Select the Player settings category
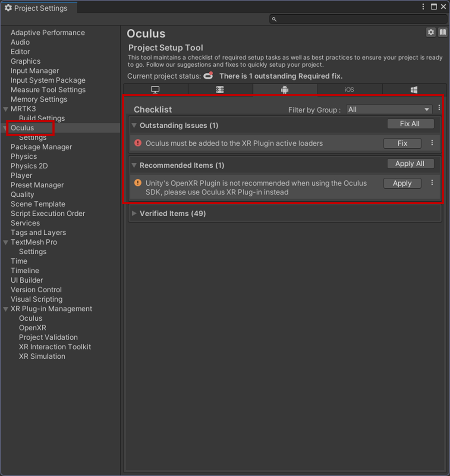The width and height of the screenshot is (450, 476). 22,175
